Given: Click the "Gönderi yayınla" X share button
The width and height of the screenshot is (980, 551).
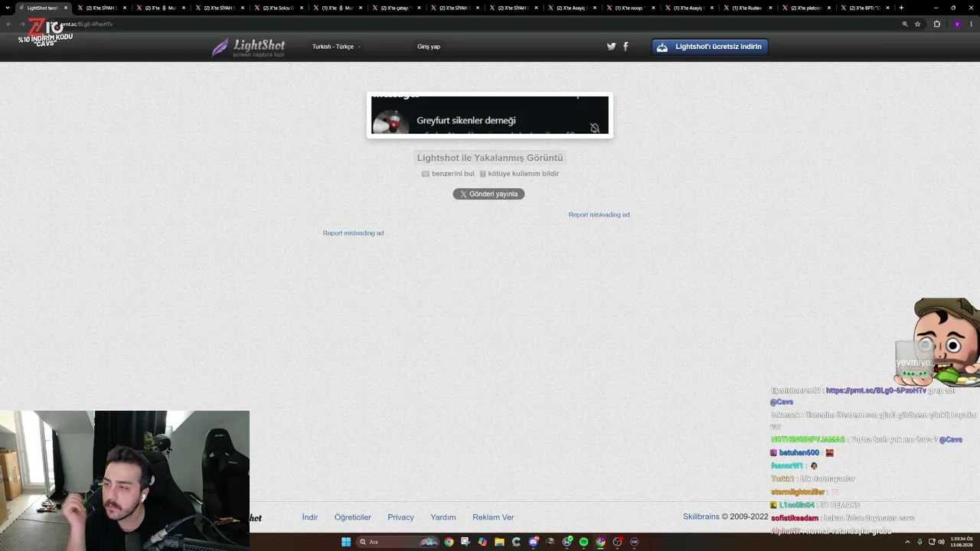Looking at the screenshot, I should tap(488, 194).
